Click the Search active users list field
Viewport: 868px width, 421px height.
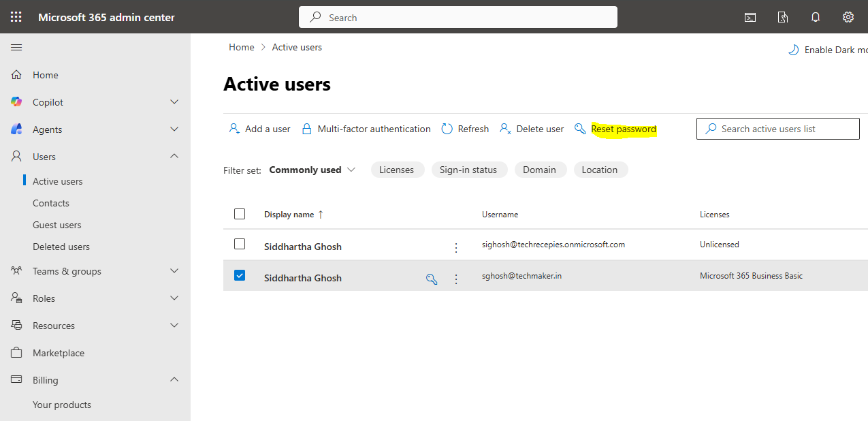pyautogui.click(x=777, y=129)
